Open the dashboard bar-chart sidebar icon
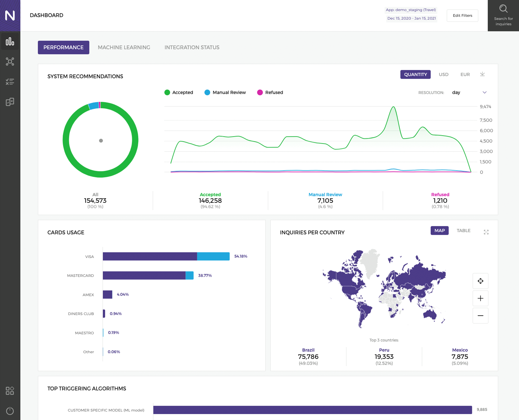The image size is (519, 420). coord(10,41)
